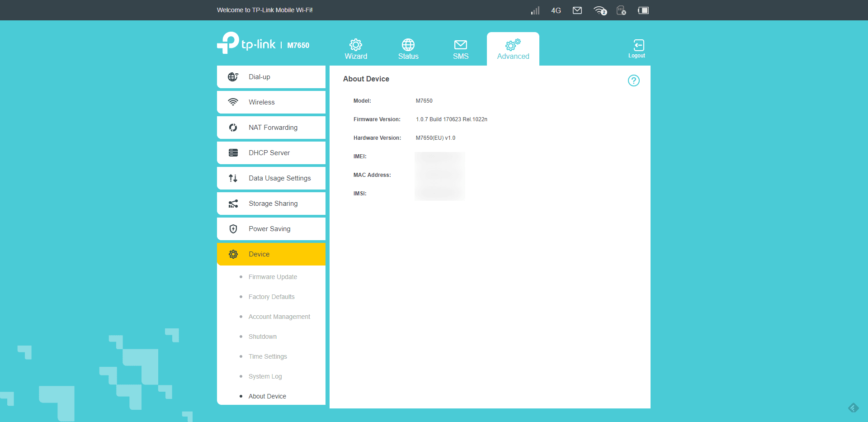Click the 4G network indicator
The image size is (868, 422).
[x=556, y=10]
